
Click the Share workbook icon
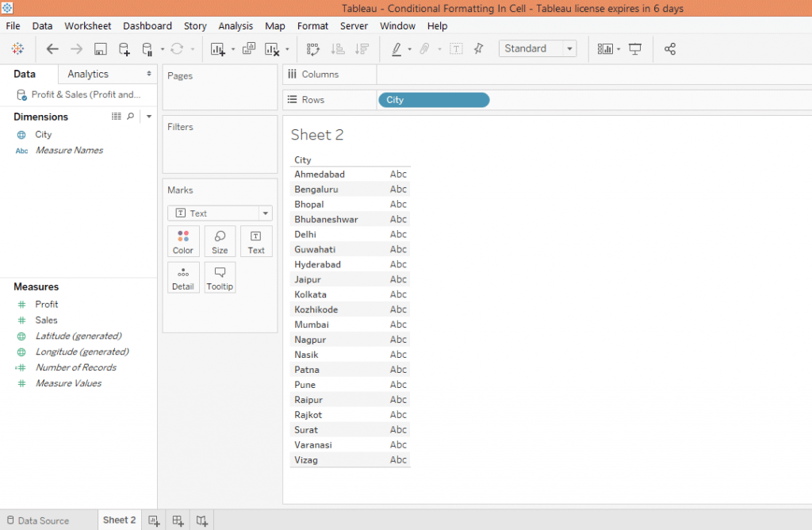coord(670,49)
